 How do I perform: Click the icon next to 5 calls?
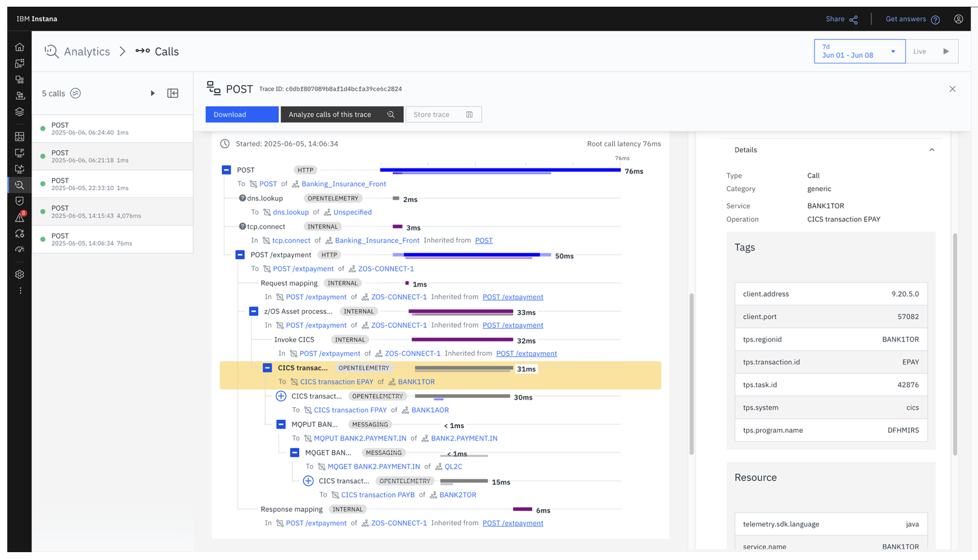(x=76, y=94)
